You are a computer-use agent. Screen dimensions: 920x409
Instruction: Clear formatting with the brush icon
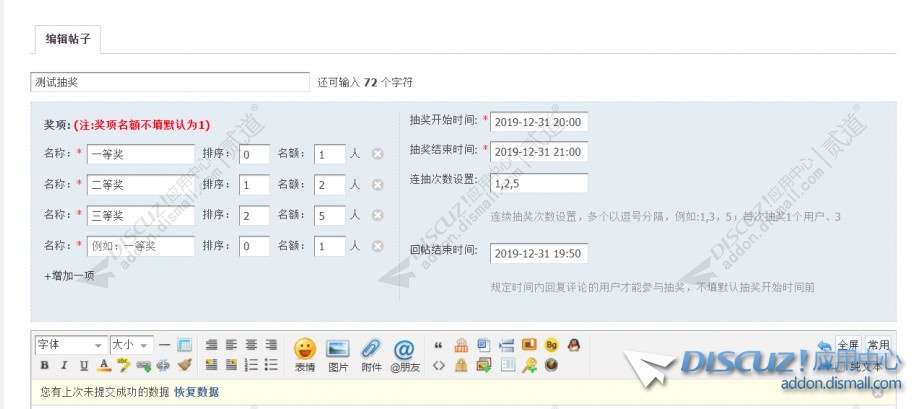[185, 365]
